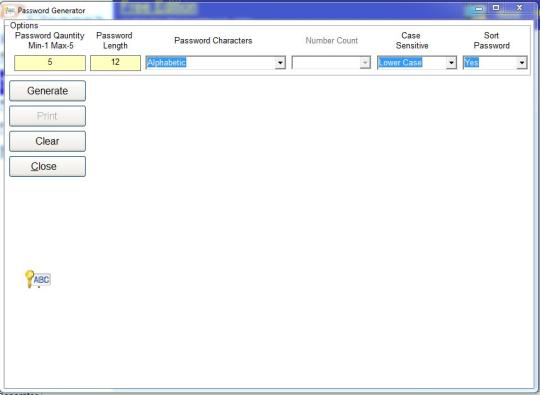Click the Sort Password label

(x=491, y=41)
